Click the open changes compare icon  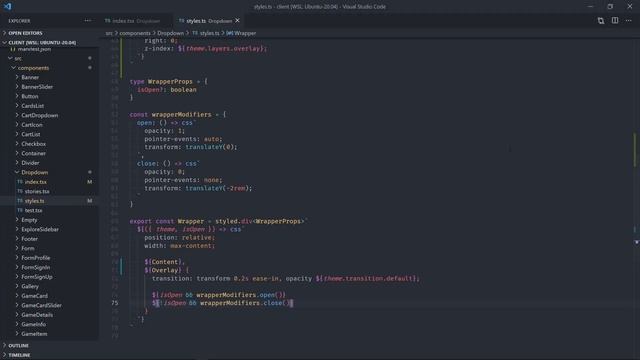click(x=601, y=20)
